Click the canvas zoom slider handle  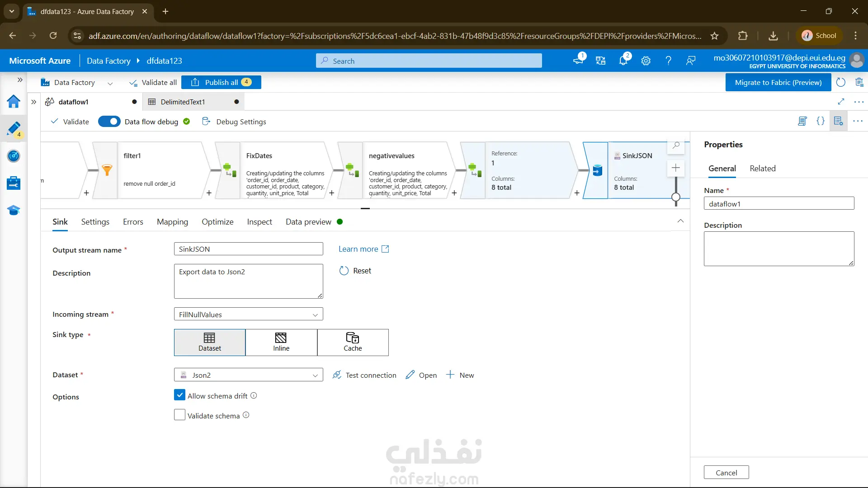(676, 197)
